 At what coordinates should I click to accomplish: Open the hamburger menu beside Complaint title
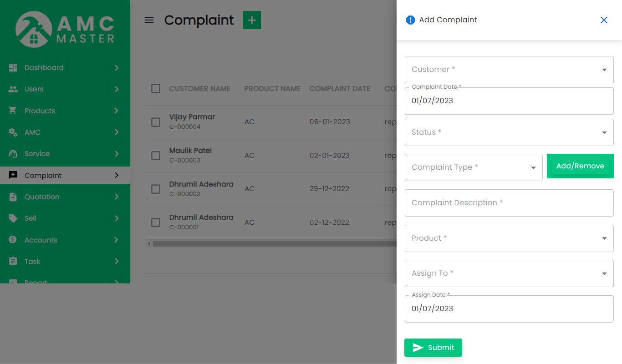click(149, 20)
